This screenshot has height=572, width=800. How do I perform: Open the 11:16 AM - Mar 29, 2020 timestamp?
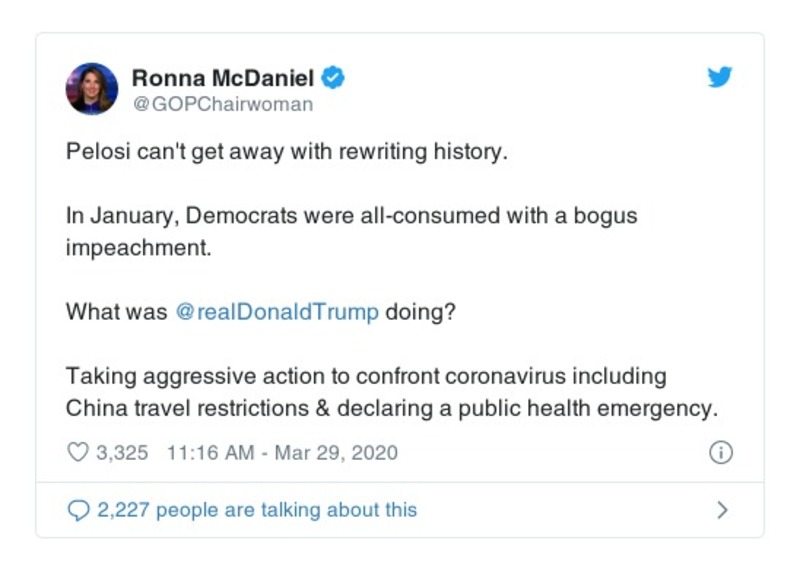point(282,452)
